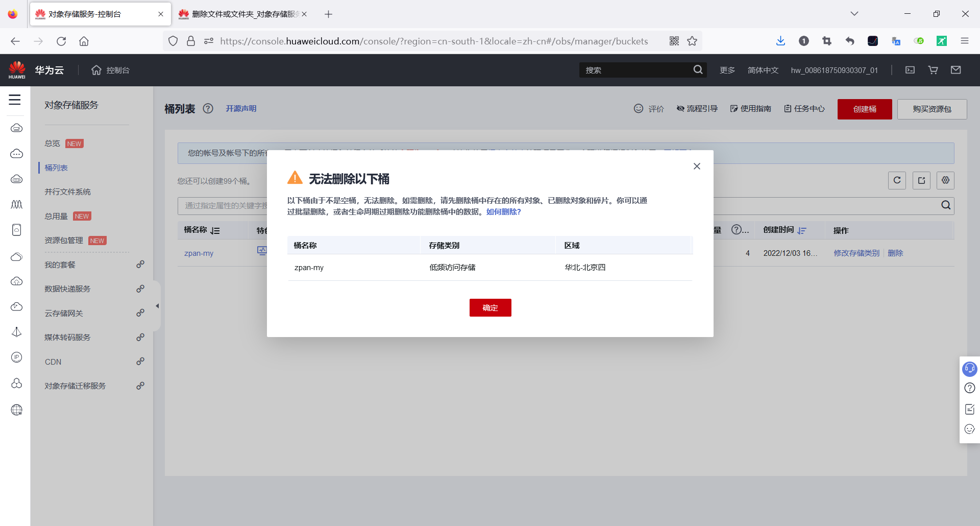The height and width of the screenshot is (526, 980).
Task: Launch the 流程引导 process guide
Action: (x=697, y=108)
